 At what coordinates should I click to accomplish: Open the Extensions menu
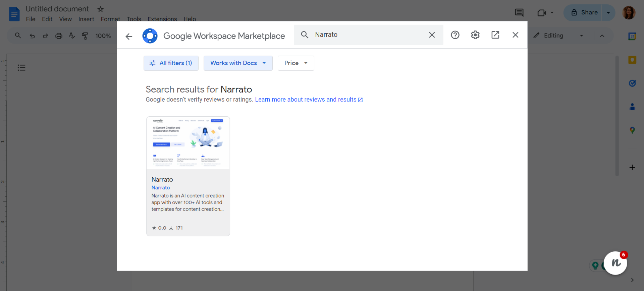(x=162, y=19)
